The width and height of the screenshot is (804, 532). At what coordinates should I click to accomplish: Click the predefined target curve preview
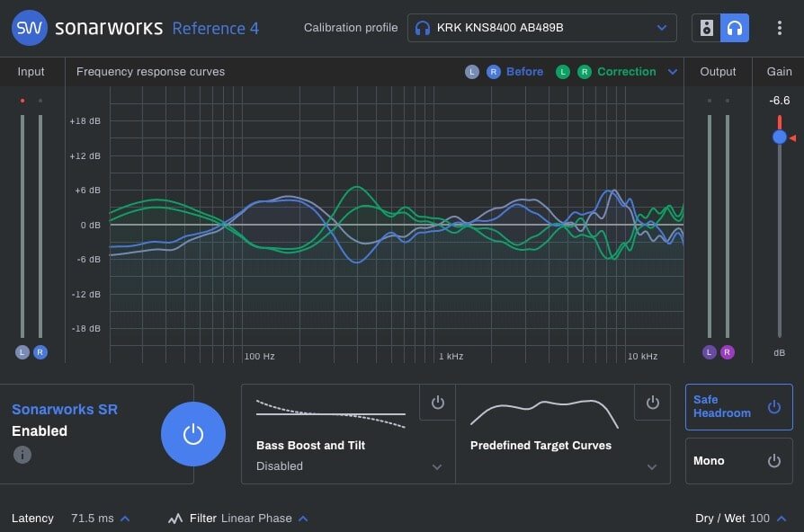[x=545, y=413]
